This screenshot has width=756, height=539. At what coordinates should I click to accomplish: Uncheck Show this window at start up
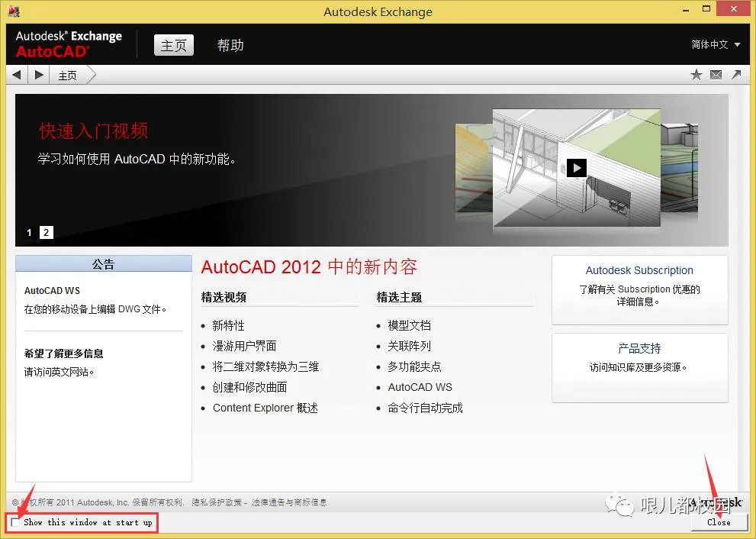15,522
